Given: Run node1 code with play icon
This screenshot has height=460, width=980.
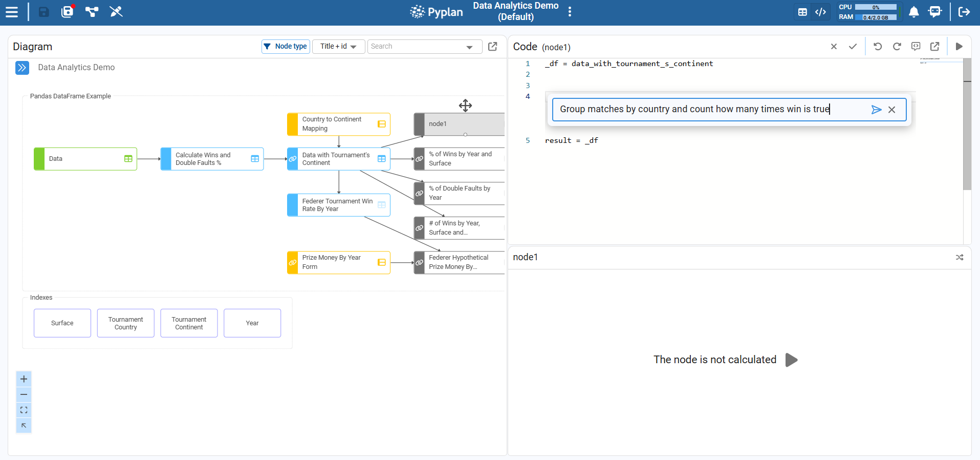Looking at the screenshot, I should 959,47.
